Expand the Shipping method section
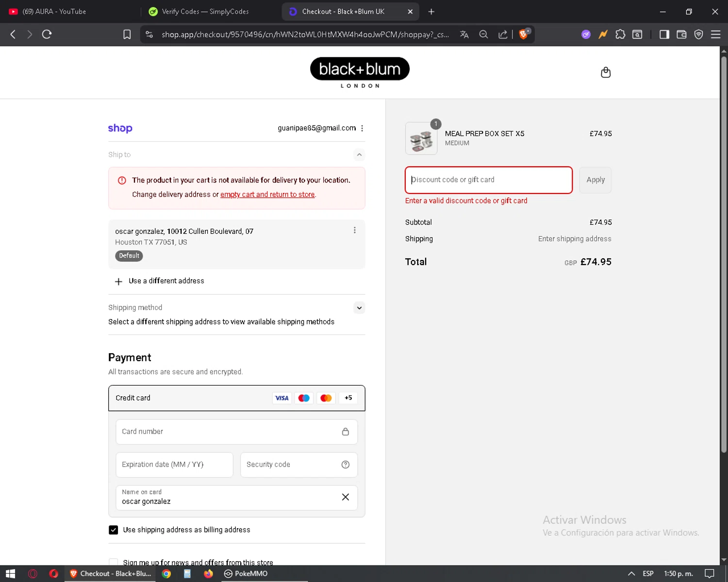Image resolution: width=728 pixels, height=582 pixels. click(x=359, y=308)
